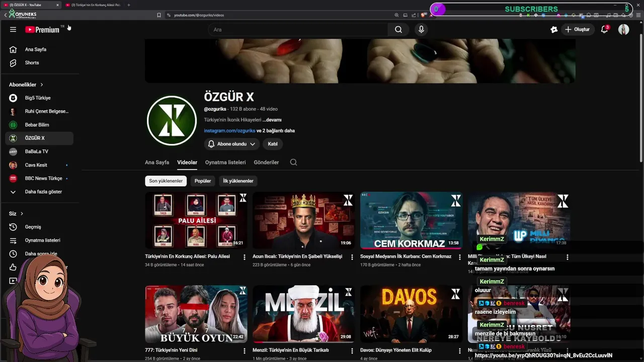Go to the YouTube Premium logo home

pos(42,30)
